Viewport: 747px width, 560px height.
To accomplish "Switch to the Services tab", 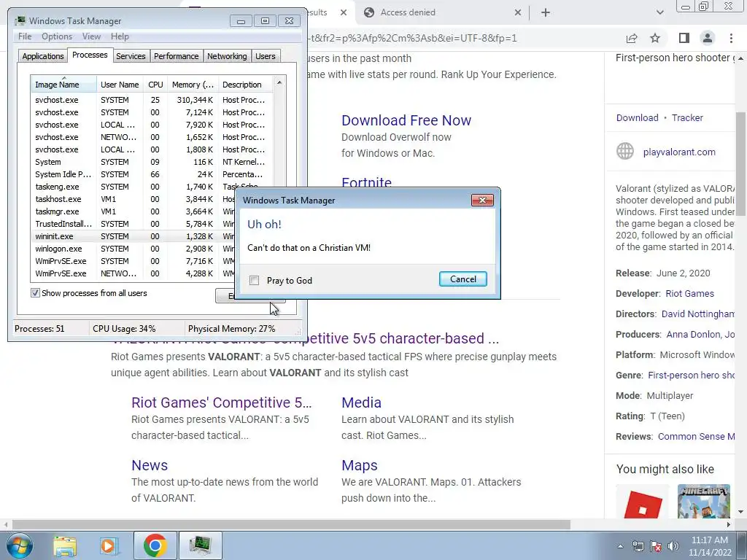I will click(131, 56).
